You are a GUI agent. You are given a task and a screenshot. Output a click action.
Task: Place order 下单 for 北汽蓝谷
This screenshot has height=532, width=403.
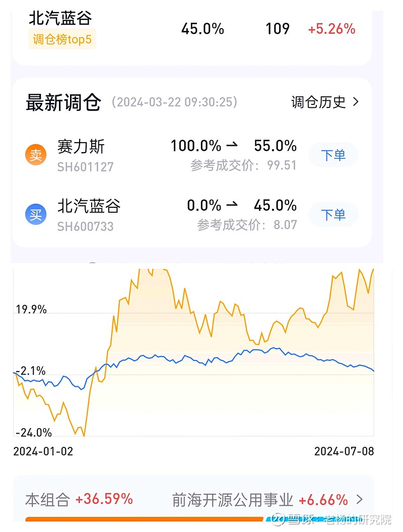333,214
